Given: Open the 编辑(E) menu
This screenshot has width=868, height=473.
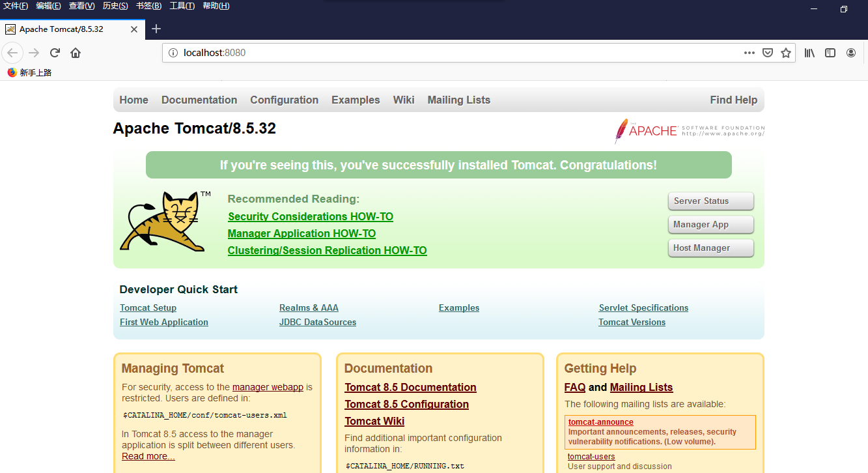Looking at the screenshot, I should [48, 6].
